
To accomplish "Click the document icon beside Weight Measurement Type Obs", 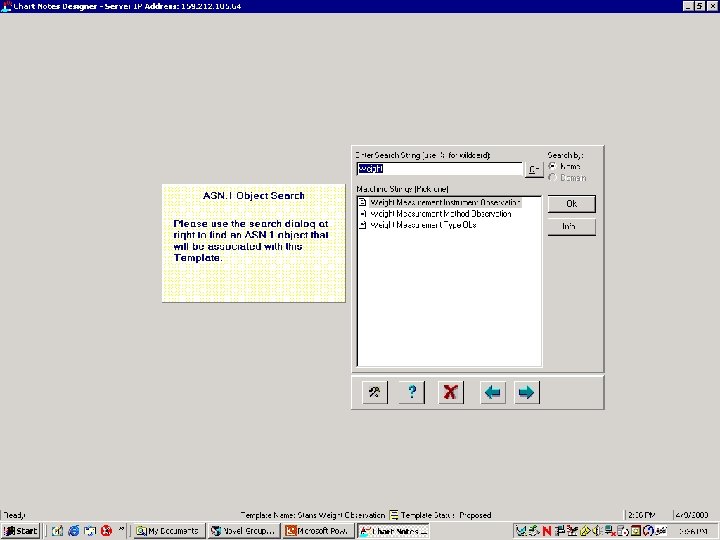I will 363,225.
